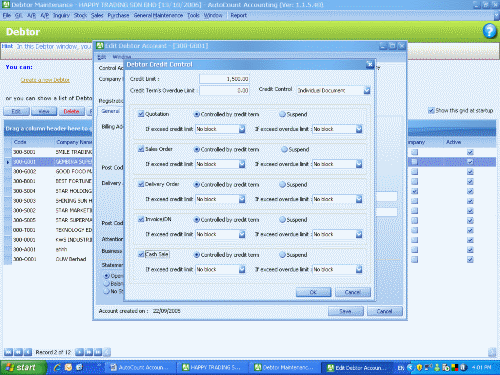
Task: Click Save in Edit Debtor Account
Action: 346,311
